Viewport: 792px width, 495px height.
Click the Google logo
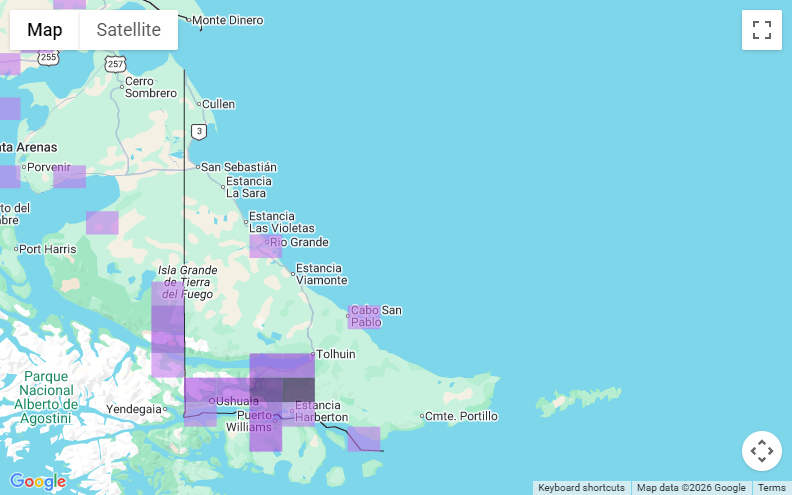(x=38, y=482)
